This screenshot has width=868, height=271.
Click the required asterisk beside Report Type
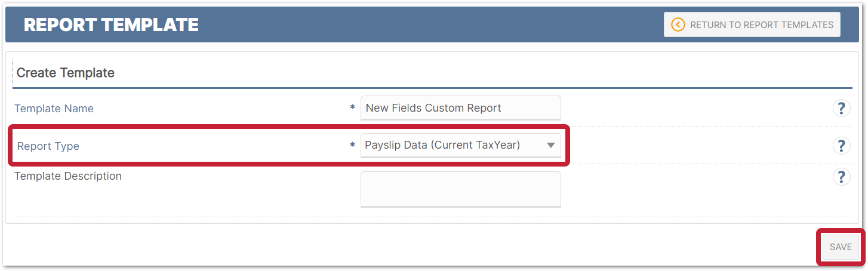coord(352,145)
